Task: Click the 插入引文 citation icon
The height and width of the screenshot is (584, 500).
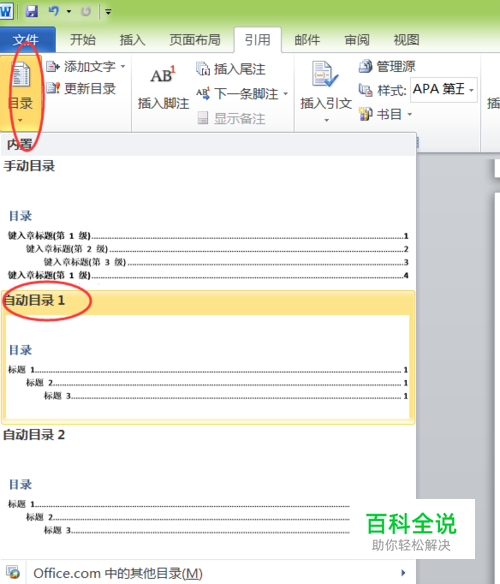Action: [x=325, y=74]
